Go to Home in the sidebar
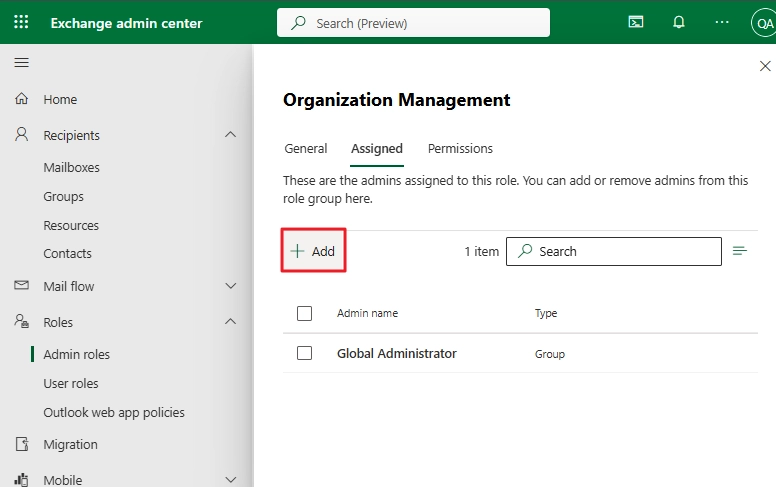 (60, 99)
